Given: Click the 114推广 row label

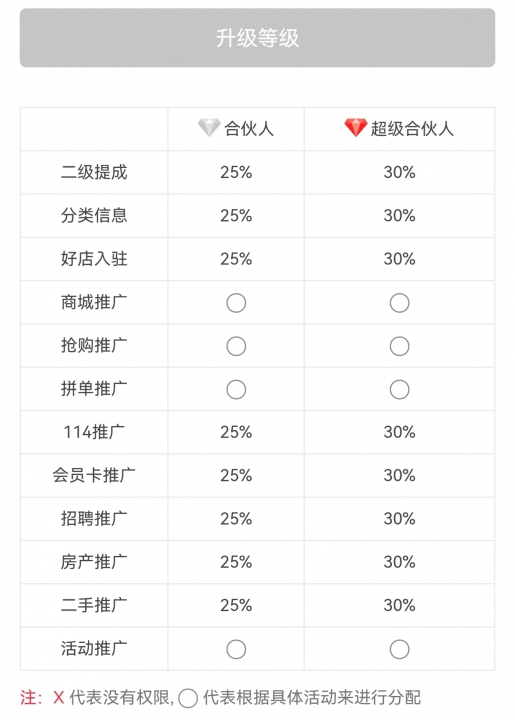Looking at the screenshot, I should pyautogui.click(x=94, y=432).
